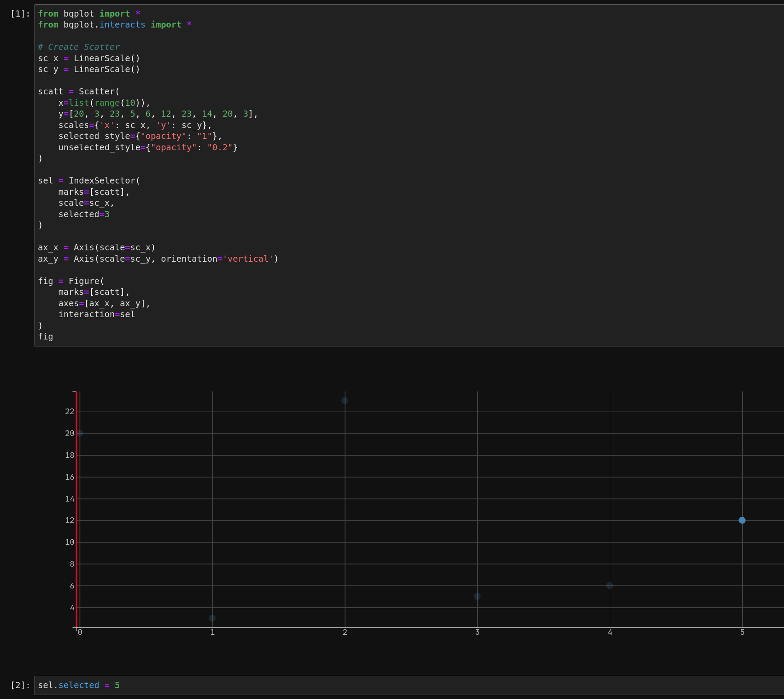
Task: Click the '# Create Scatter' comment line
Action: click(79, 47)
